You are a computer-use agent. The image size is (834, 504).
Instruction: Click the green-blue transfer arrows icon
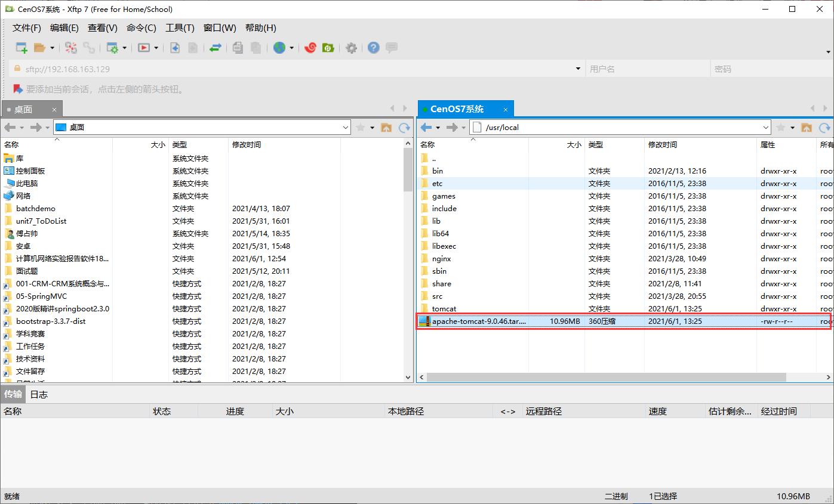[x=216, y=48]
